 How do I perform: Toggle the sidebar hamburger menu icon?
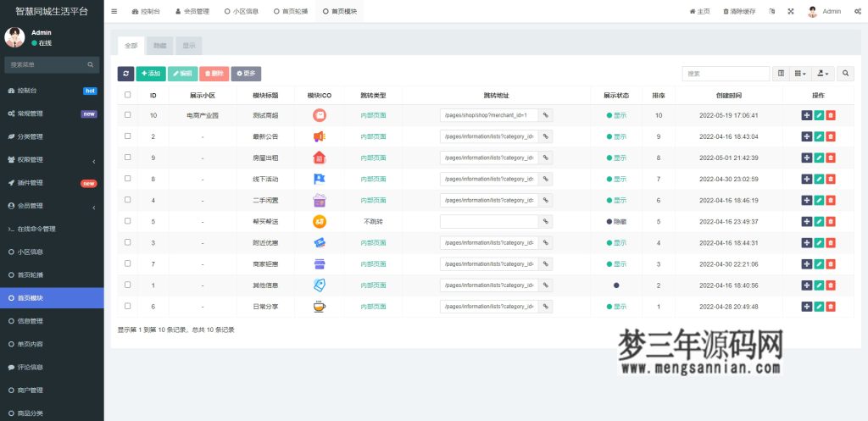tap(114, 11)
